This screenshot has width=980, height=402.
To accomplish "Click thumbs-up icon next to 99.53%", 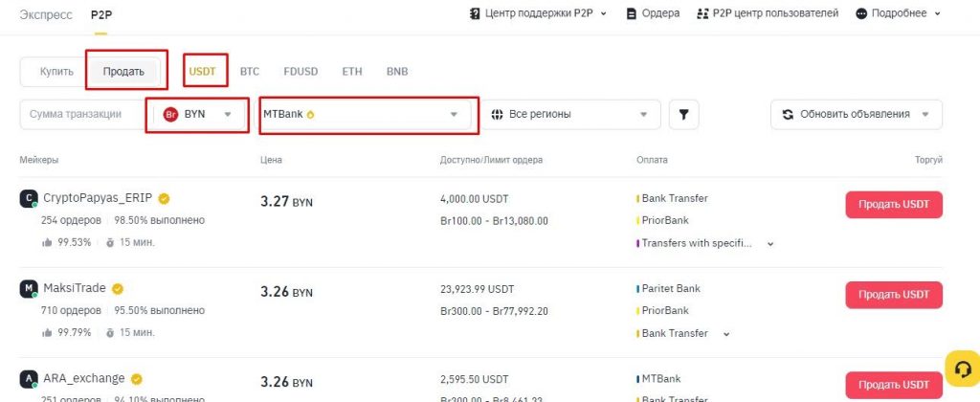I will pos(46,242).
